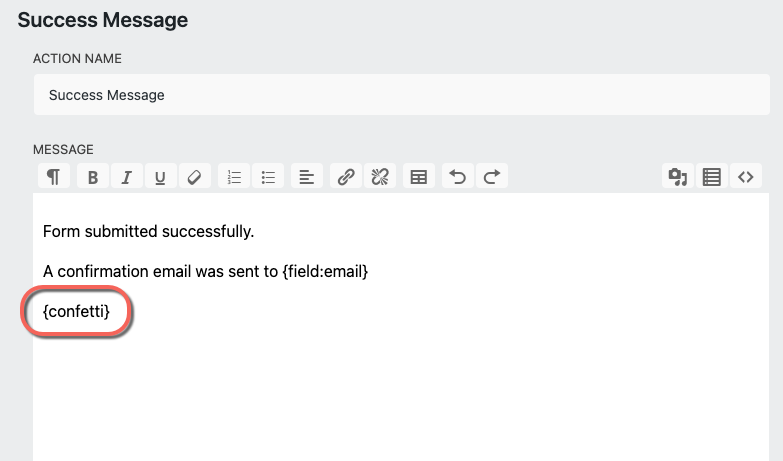This screenshot has height=461, width=783.
Task: Open the paragraph format menu
Action: 53,177
